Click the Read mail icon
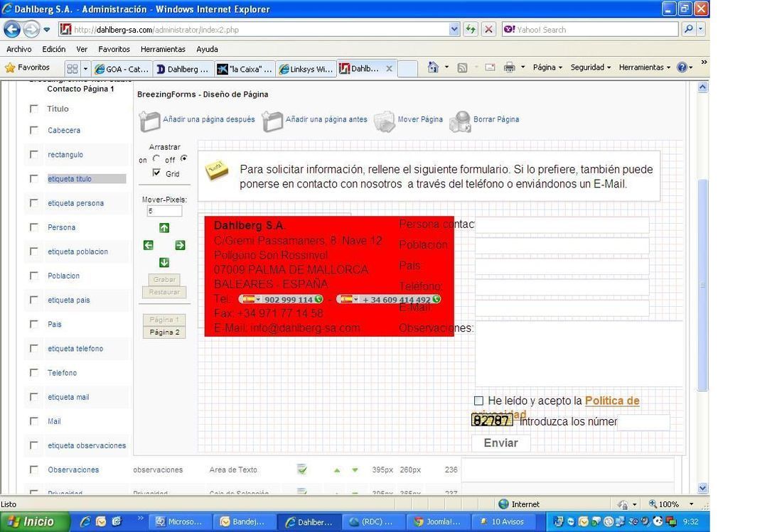This screenshot has height=532, width=782. (491, 67)
